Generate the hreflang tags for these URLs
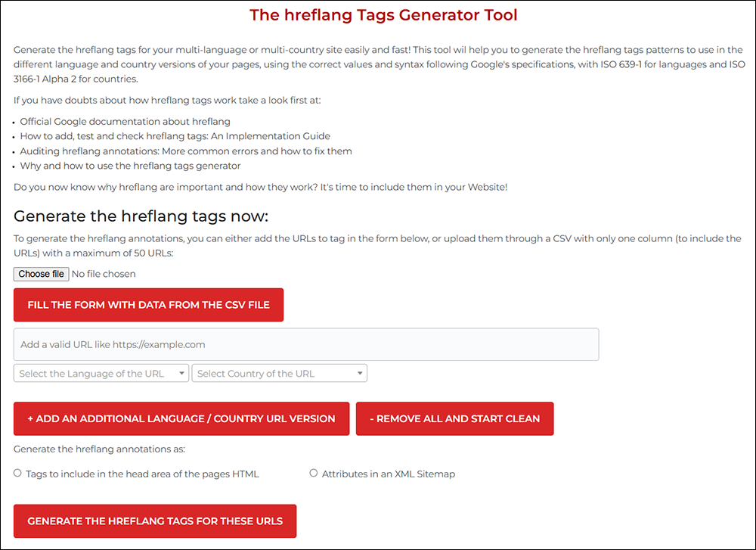 coord(154,520)
